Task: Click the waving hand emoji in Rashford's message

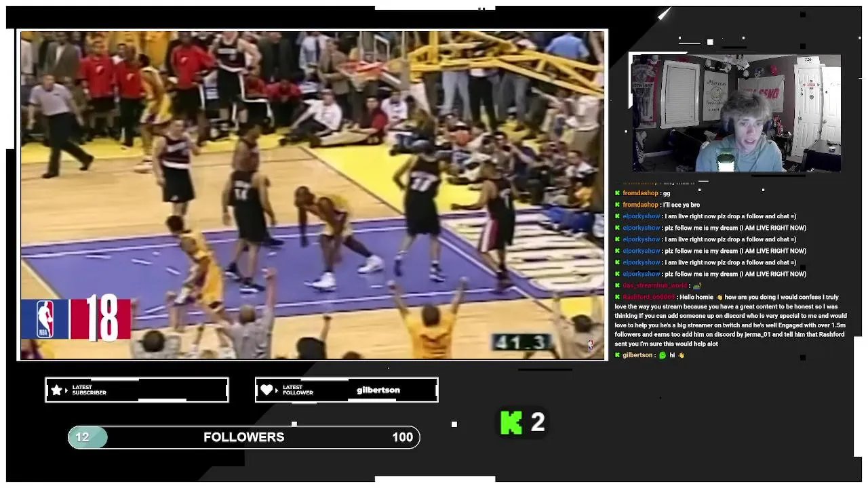Action: 719,298
